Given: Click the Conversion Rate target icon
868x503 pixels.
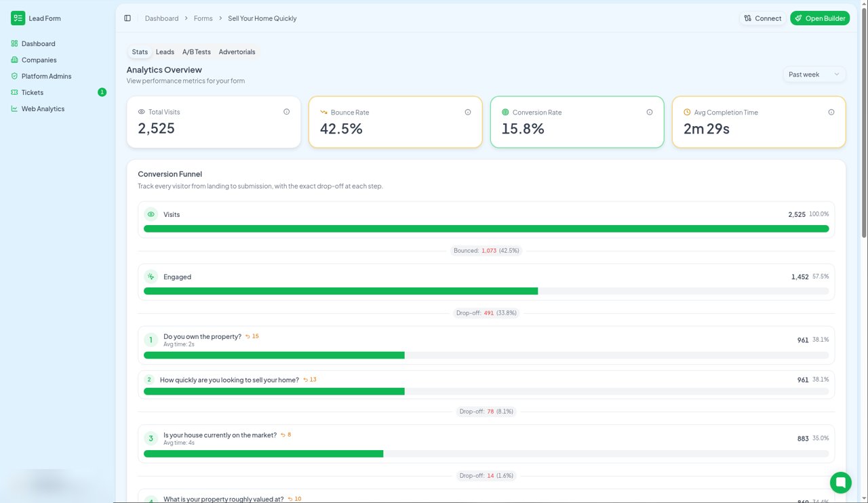Looking at the screenshot, I should coord(505,112).
